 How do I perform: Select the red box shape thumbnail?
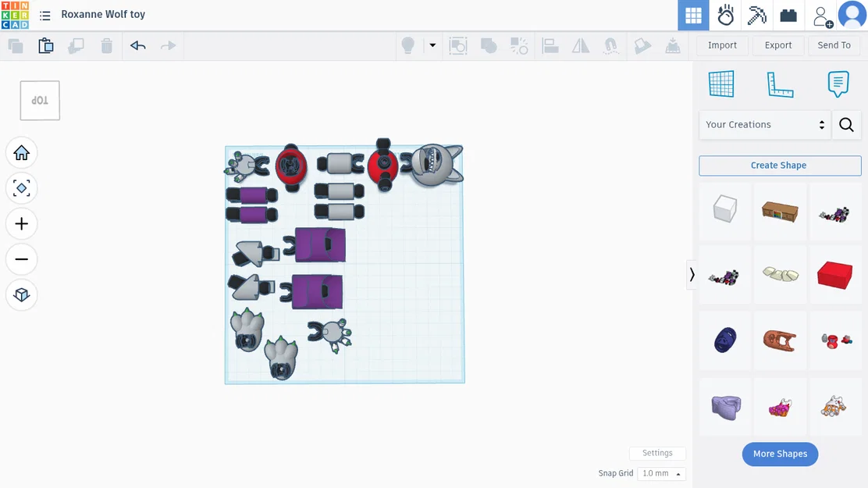tap(834, 276)
